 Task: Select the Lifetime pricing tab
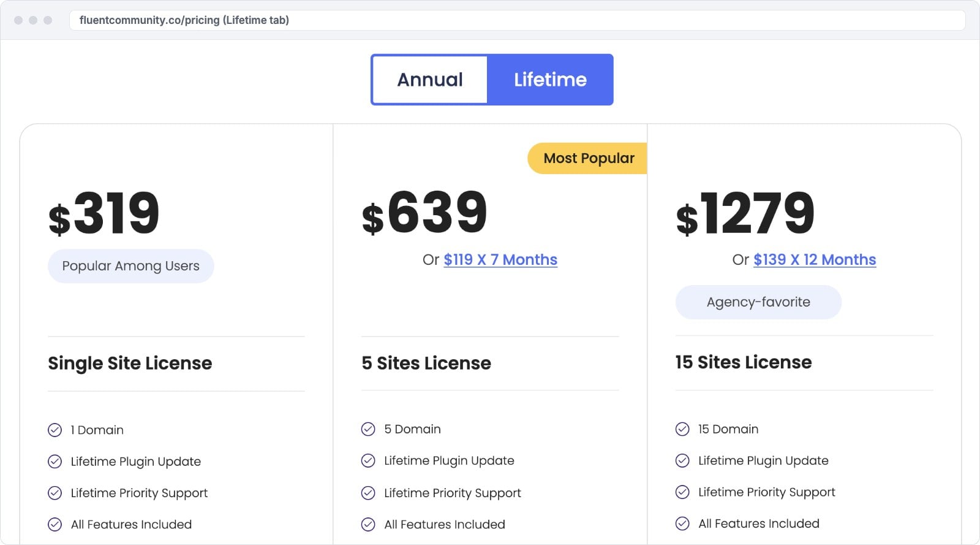pyautogui.click(x=550, y=80)
